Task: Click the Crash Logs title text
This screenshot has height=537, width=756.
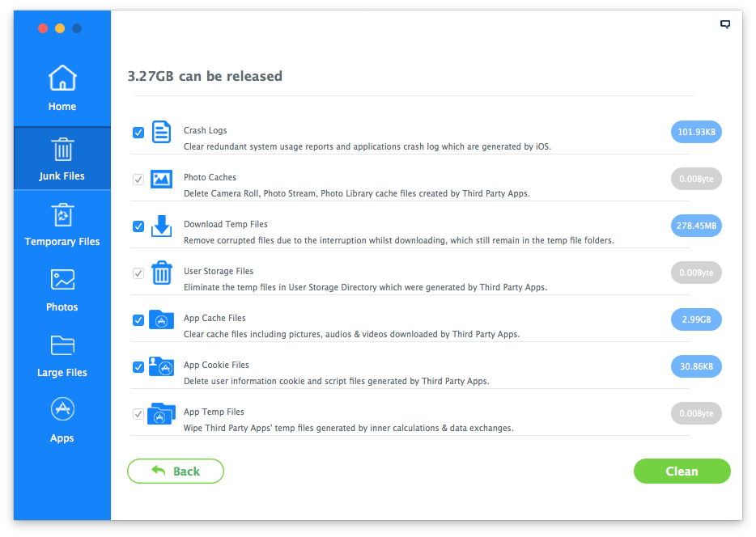Action: coord(206,130)
